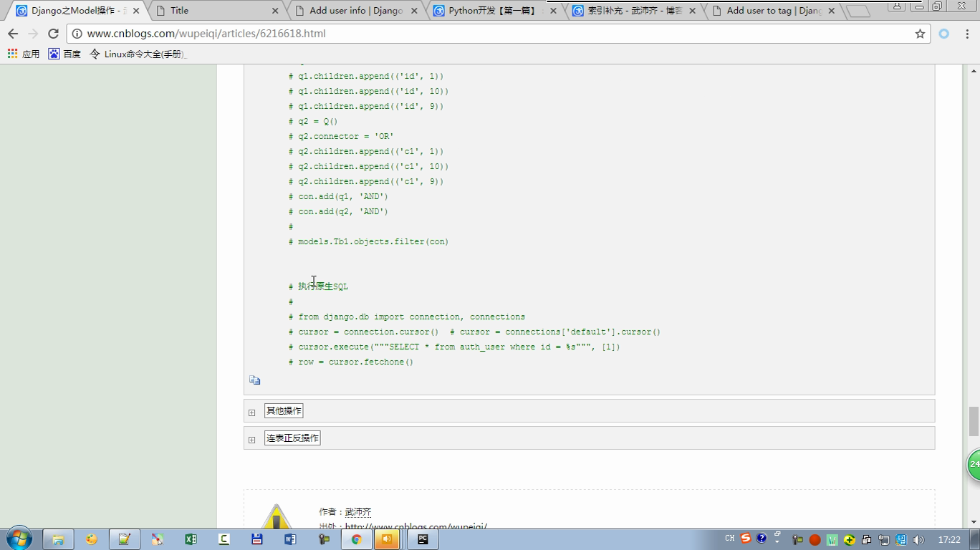Viewport: 980px width, 550px height.
Task: Open a new tab with the new-tab button
Action: point(857,11)
